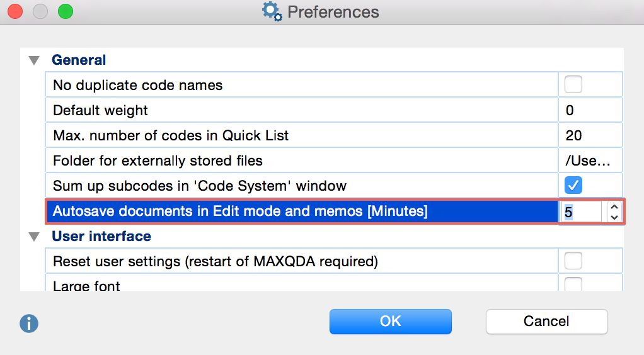Enable the Large font checkbox
The width and height of the screenshot is (644, 355).
click(573, 285)
